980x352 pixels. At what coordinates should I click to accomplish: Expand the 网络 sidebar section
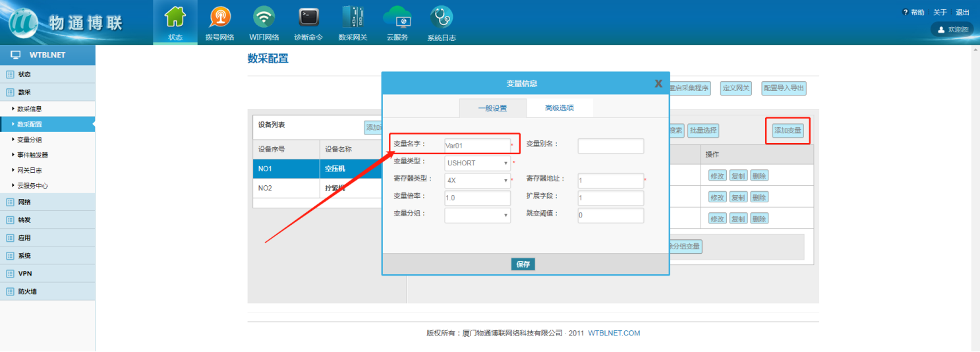click(24, 202)
